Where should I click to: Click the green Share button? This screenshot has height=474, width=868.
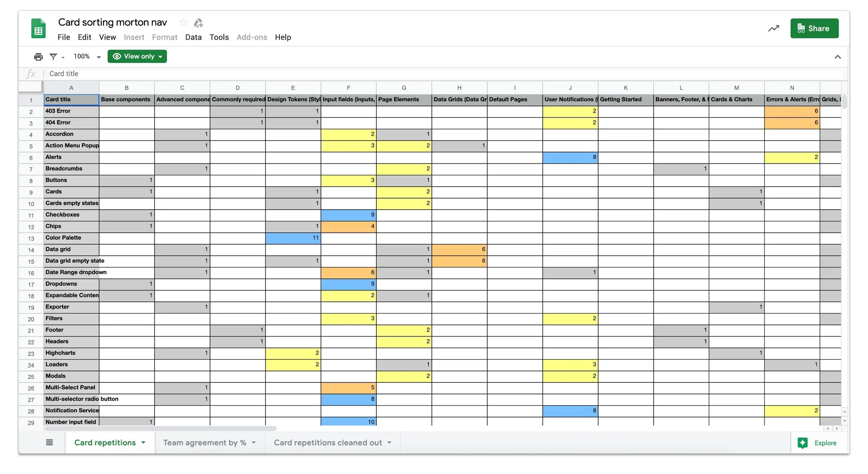[x=814, y=28]
